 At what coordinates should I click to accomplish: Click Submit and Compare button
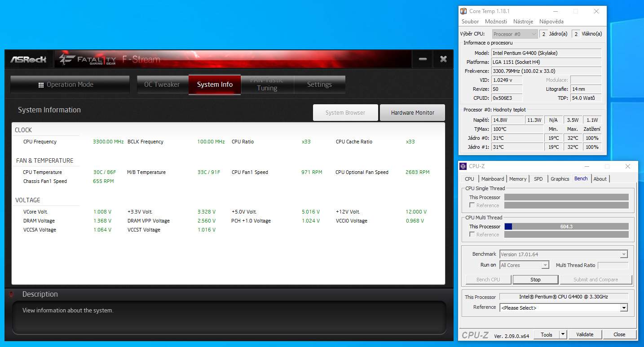pyautogui.click(x=596, y=280)
